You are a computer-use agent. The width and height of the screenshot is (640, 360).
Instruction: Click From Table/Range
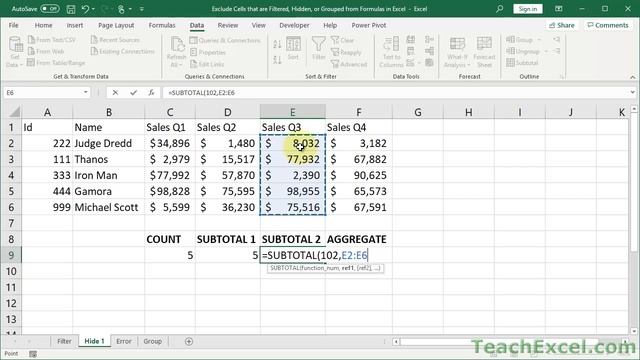56,63
